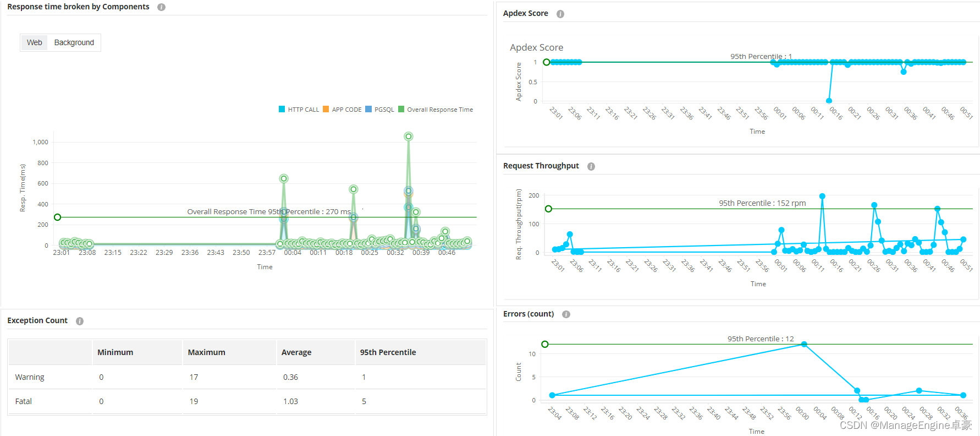This screenshot has width=980, height=436.
Task: Click the 95th Percentile : 152 rpm label
Action: coord(762,203)
